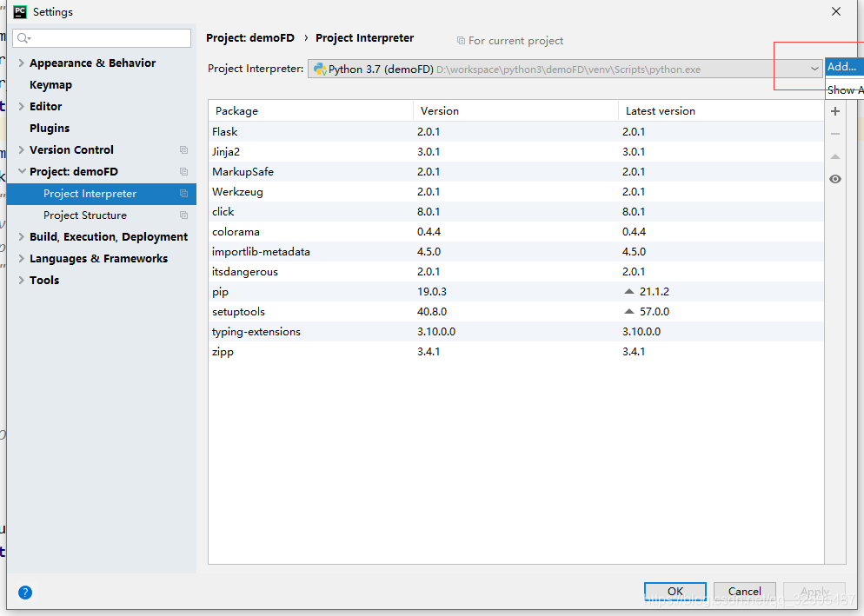Click Project: demoFD breadcrumb
This screenshot has height=616, width=864.
[250, 38]
